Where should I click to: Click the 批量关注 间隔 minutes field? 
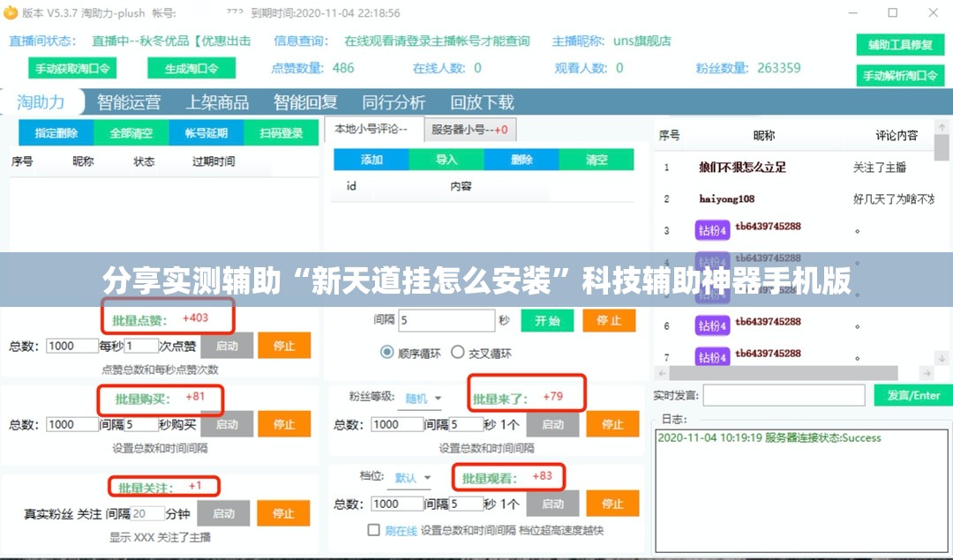point(147,513)
